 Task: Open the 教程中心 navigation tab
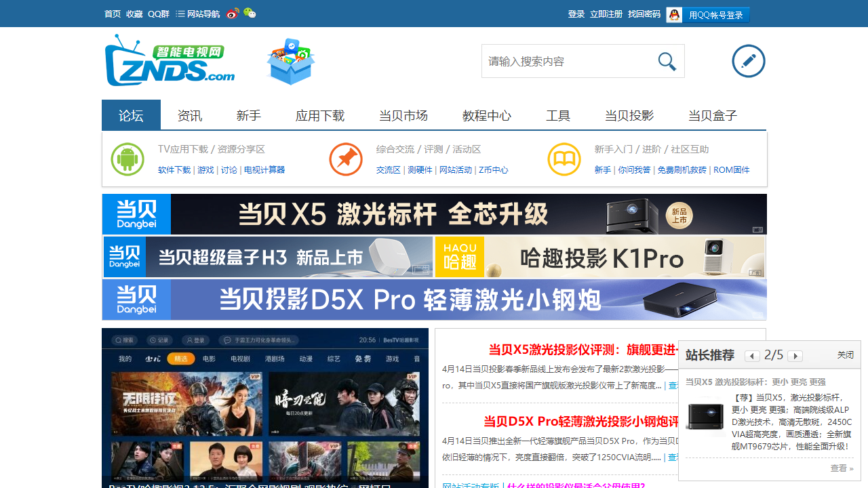487,115
